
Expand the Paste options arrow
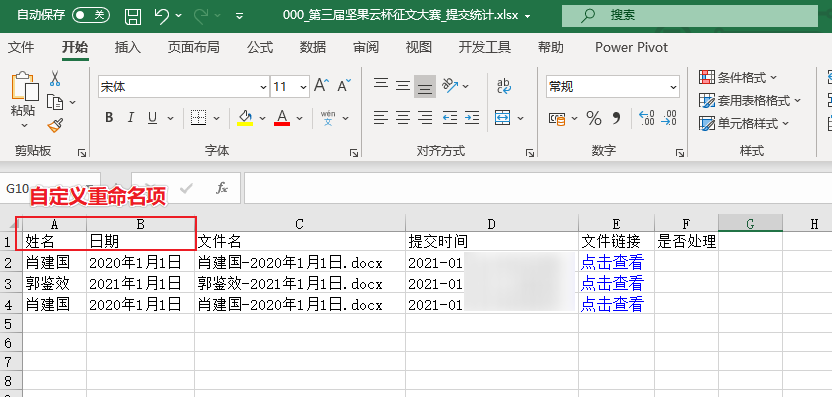24,126
